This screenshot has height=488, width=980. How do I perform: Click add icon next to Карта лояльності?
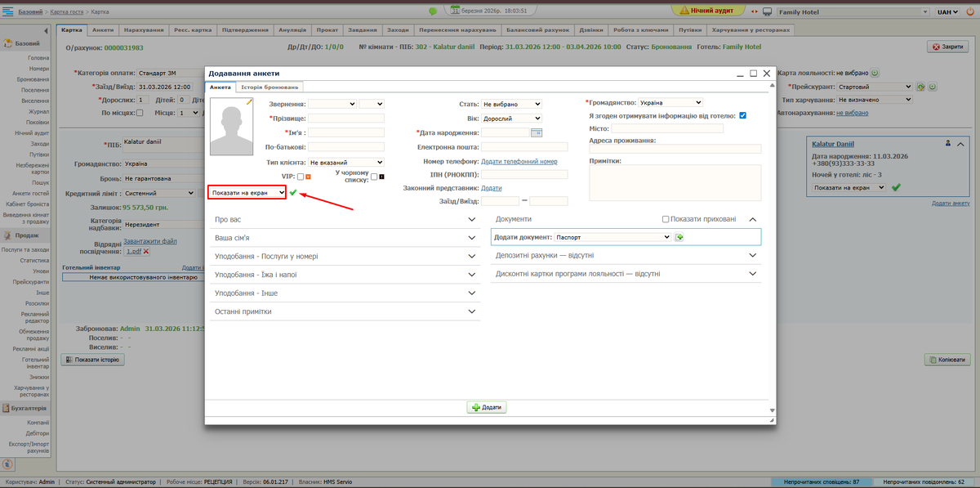coord(875,73)
